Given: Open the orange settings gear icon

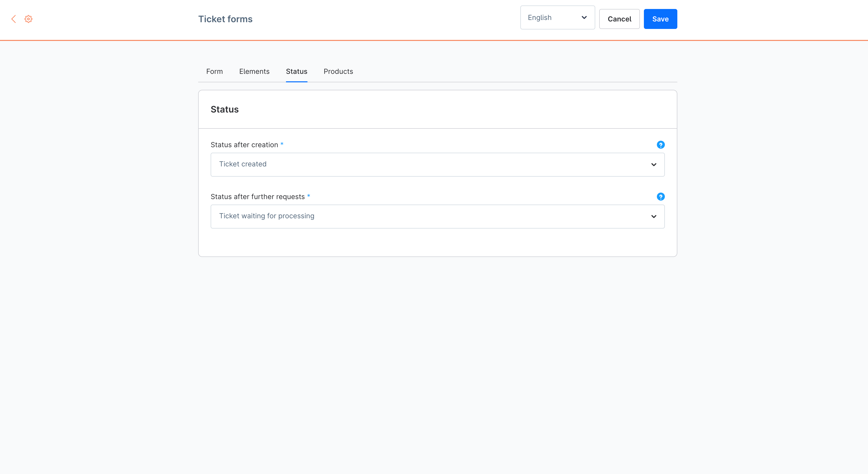Looking at the screenshot, I should 29,19.
